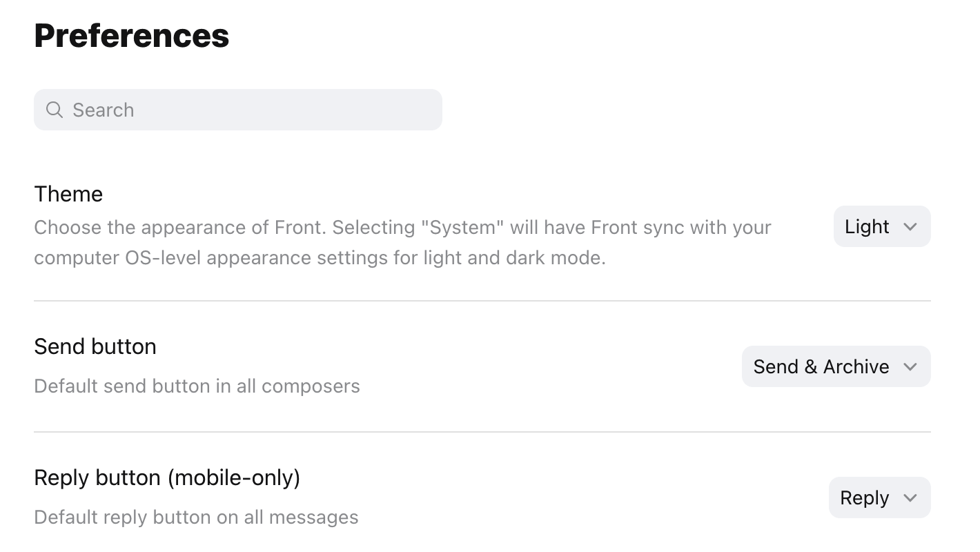This screenshot has height=552, width=980.
Task: Click the chevron next to Light
Action: [910, 226]
